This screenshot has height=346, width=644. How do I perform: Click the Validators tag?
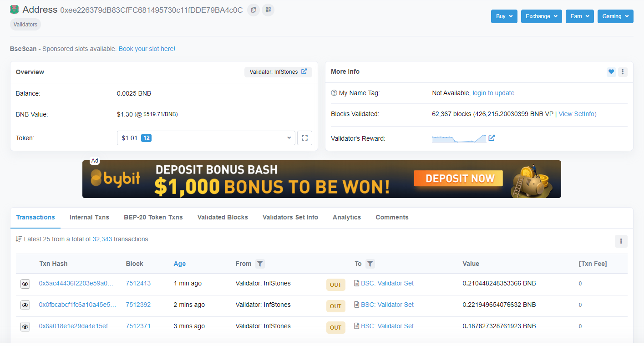point(25,25)
